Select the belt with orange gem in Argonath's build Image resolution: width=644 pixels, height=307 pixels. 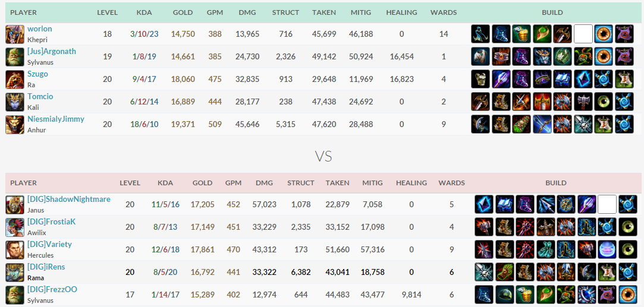[x=501, y=56]
